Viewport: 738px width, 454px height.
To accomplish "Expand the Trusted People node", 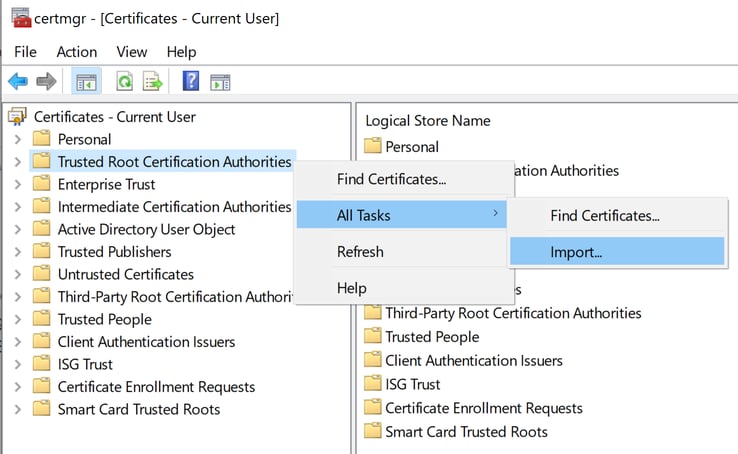I will pyautogui.click(x=17, y=319).
